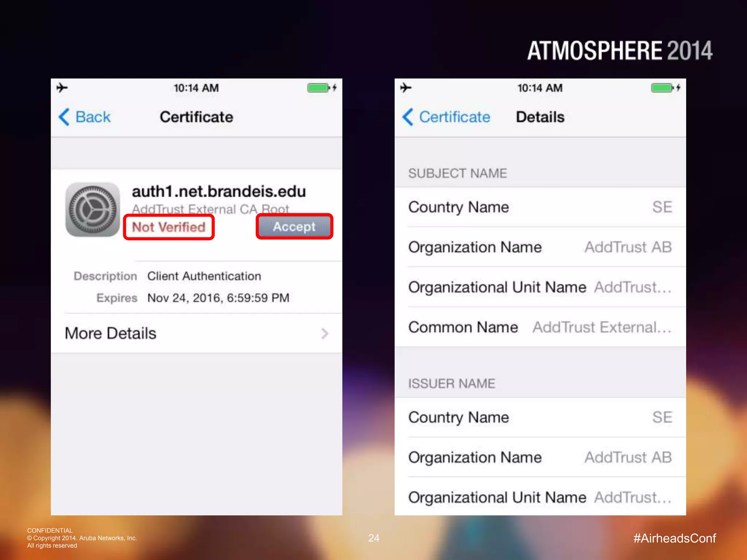The image size is (747, 560).
Task: Click the Aruba Networks copyright notice
Action: pyautogui.click(x=82, y=538)
